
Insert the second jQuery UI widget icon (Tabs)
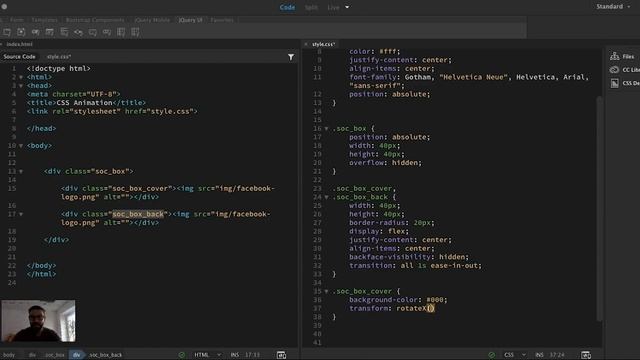pos(21,32)
